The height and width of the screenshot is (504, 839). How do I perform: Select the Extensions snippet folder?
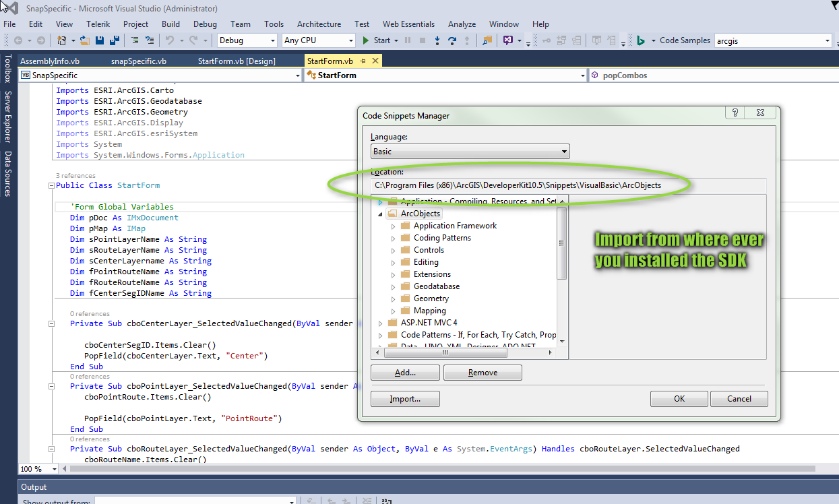coord(432,274)
